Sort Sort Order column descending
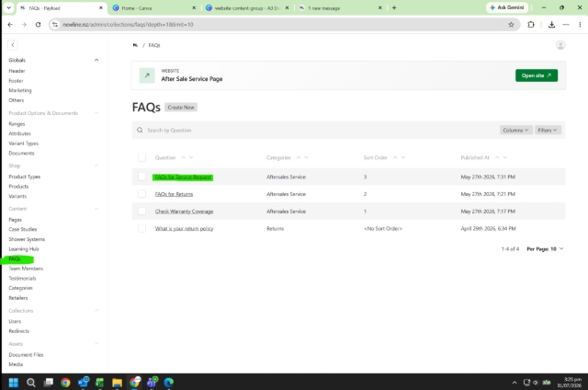Viewport: 588px width, 390px height. (x=403, y=157)
